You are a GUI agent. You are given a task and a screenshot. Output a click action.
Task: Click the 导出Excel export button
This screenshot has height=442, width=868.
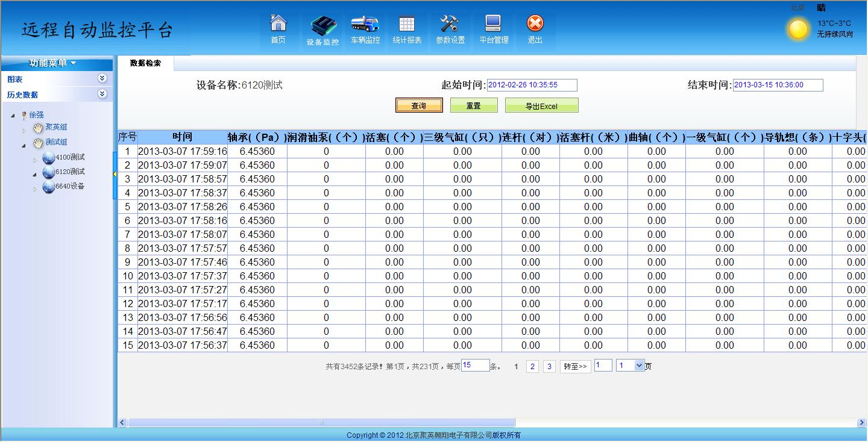pyautogui.click(x=540, y=104)
